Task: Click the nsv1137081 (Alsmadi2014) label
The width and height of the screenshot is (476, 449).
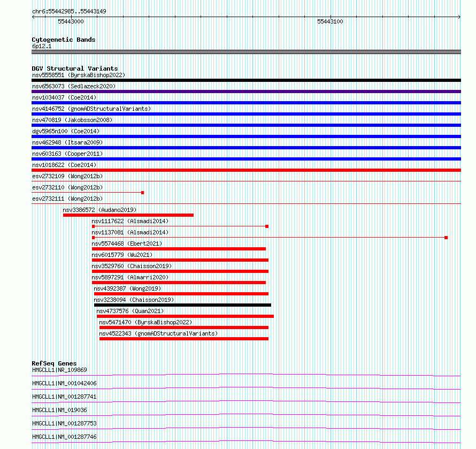Action: [x=130, y=232]
